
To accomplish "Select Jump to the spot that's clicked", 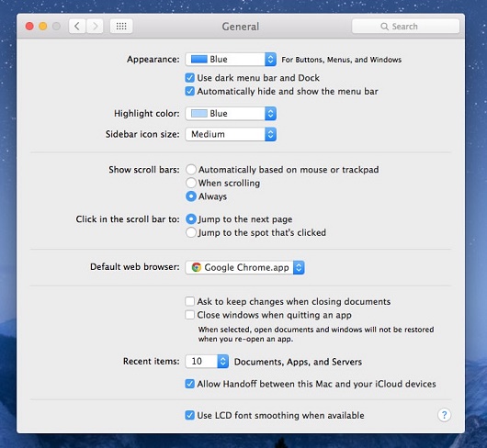I will [191, 232].
